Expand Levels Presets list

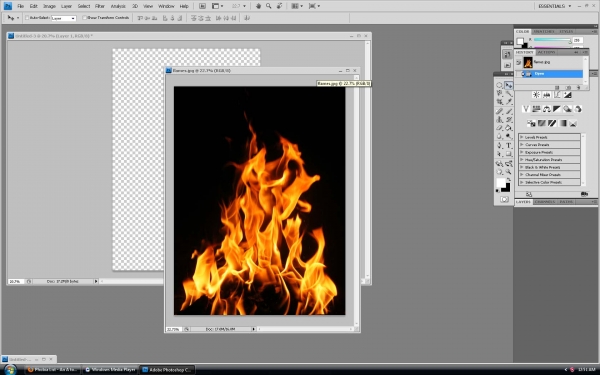522,137
